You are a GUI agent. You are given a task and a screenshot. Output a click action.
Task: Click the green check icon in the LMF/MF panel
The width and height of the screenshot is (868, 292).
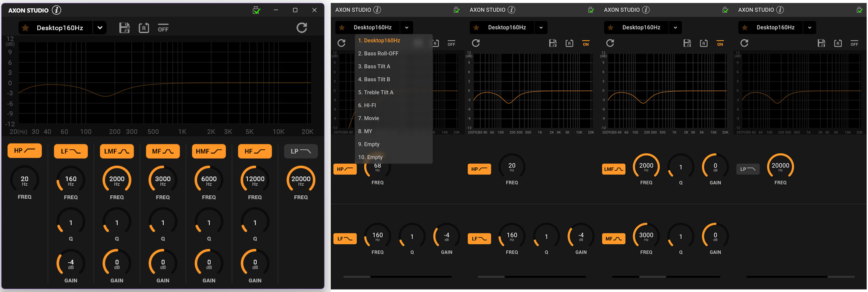pyautogui.click(x=726, y=10)
